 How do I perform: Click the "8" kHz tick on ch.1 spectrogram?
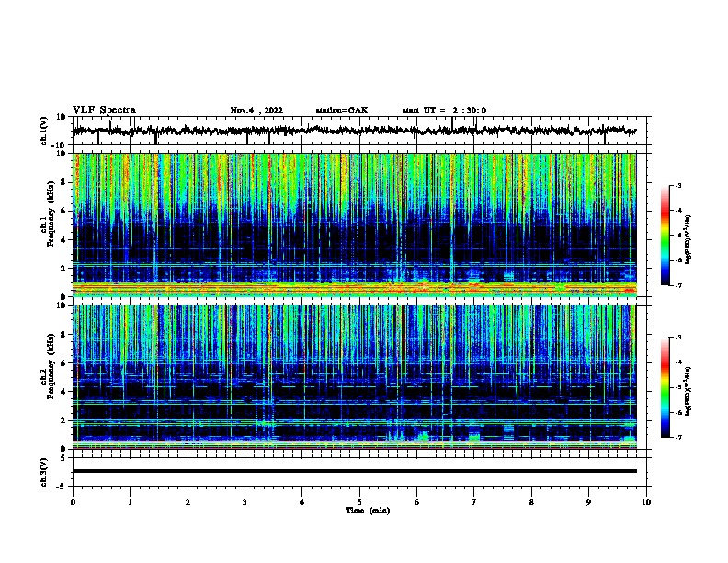click(64, 182)
